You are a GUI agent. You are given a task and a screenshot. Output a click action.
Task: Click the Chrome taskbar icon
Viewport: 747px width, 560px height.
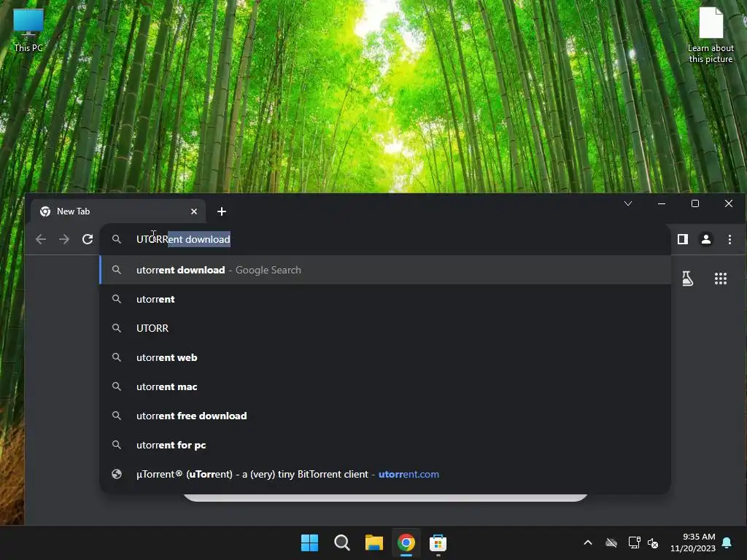click(406, 542)
